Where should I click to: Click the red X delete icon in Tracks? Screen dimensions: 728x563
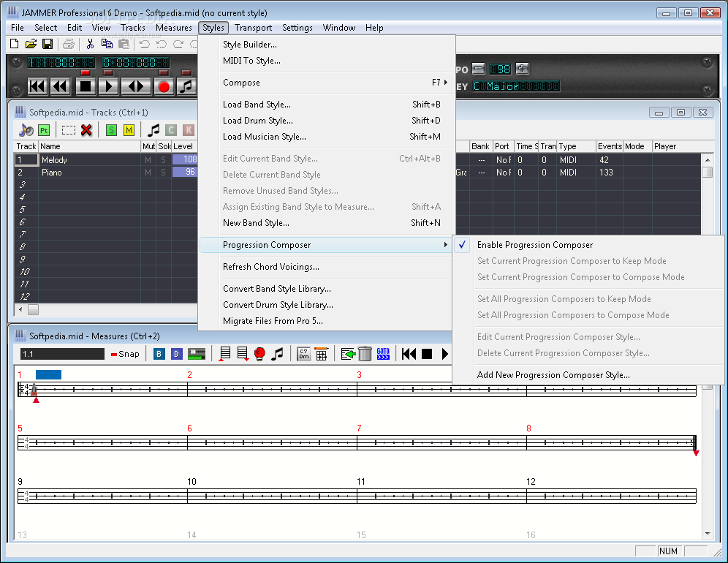86,131
